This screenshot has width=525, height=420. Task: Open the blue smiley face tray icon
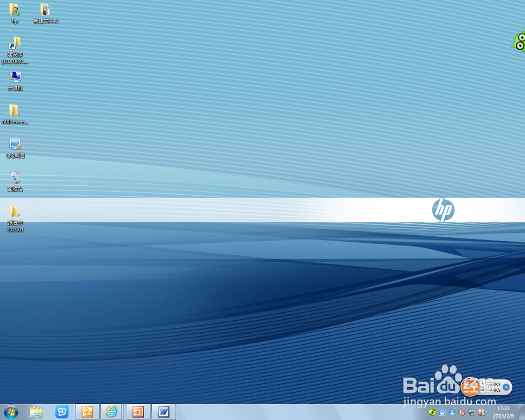pos(452,412)
